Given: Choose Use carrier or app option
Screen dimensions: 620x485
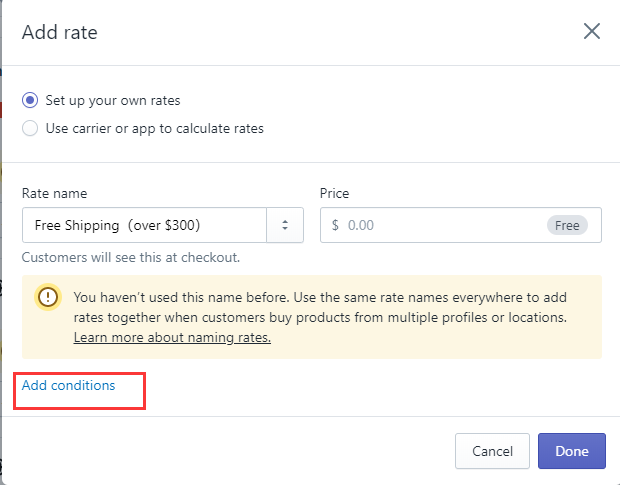Looking at the screenshot, I should pyautogui.click(x=31, y=128).
